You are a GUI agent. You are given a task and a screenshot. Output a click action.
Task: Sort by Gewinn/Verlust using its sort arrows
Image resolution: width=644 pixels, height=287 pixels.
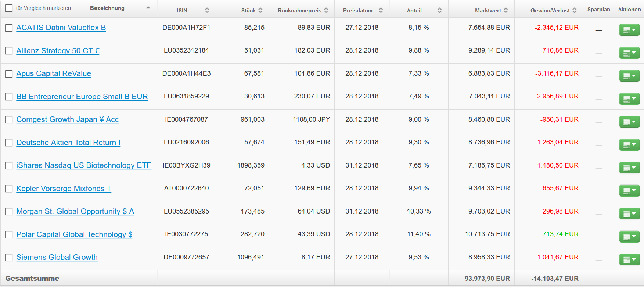point(575,11)
